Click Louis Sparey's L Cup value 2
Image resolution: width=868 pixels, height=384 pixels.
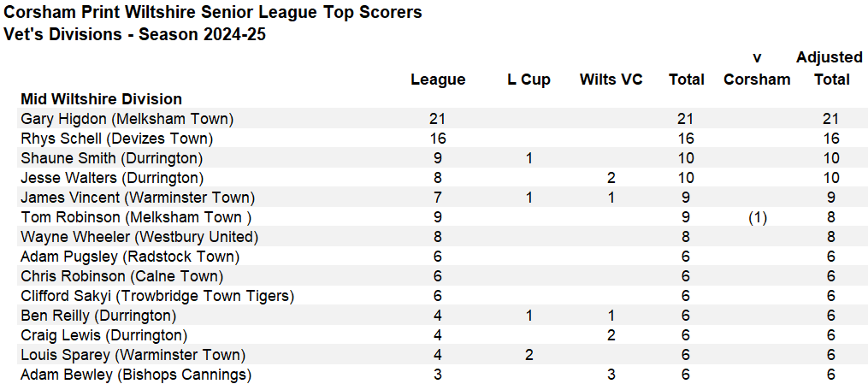click(528, 355)
